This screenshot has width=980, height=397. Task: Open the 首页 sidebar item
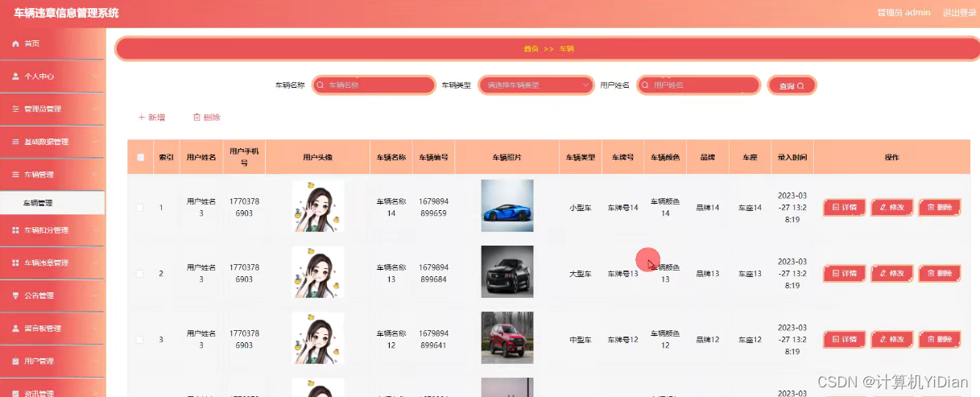[52, 43]
